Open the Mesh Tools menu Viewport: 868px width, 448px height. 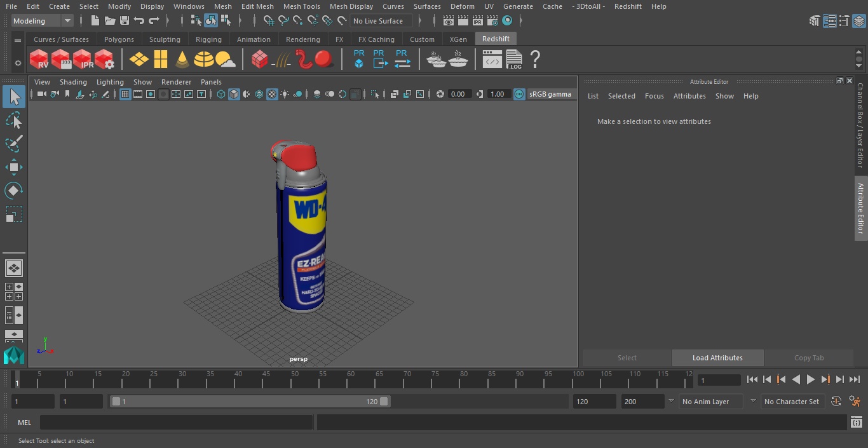pos(301,6)
